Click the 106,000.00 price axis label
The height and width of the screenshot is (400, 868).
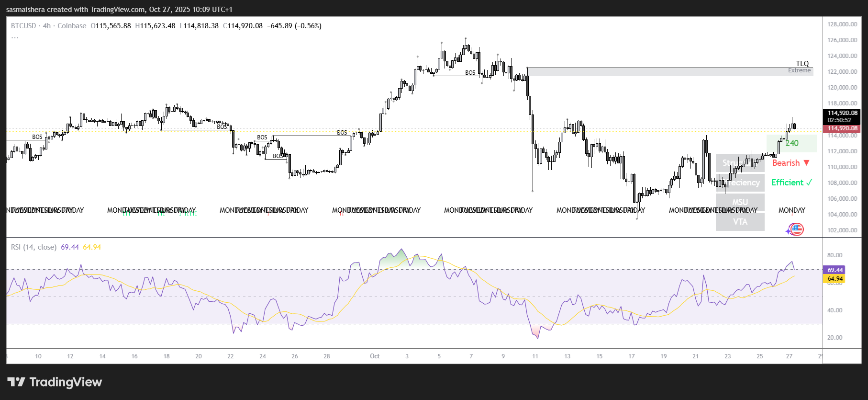pyautogui.click(x=842, y=199)
